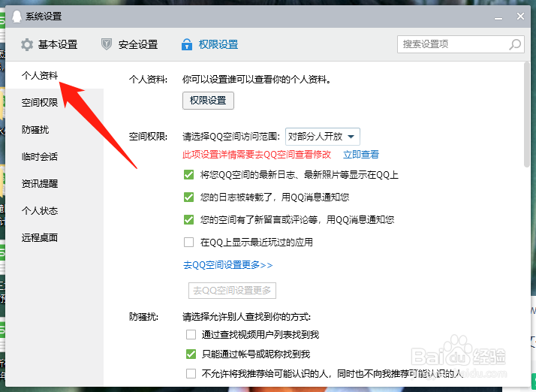Expand the QQ空间访问范围 dropdown
This screenshot has width=536, height=392.
point(322,137)
